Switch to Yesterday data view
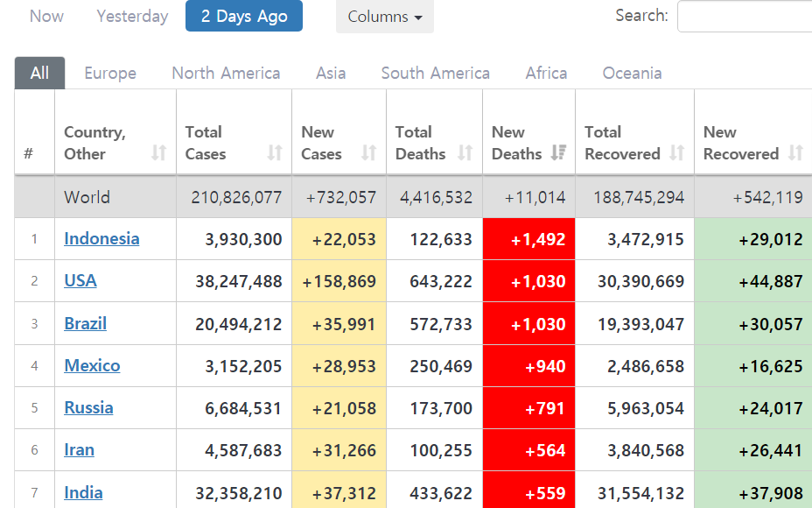 click(x=132, y=17)
